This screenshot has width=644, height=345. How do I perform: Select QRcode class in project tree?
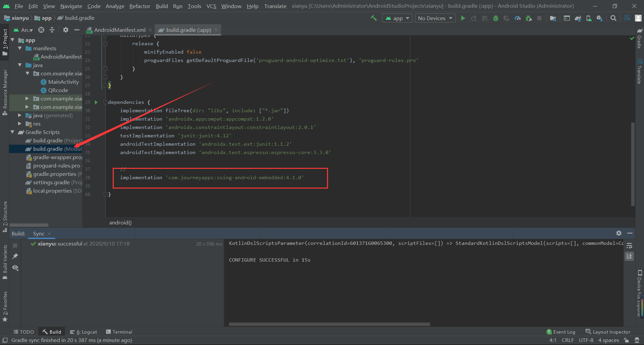[58, 90]
